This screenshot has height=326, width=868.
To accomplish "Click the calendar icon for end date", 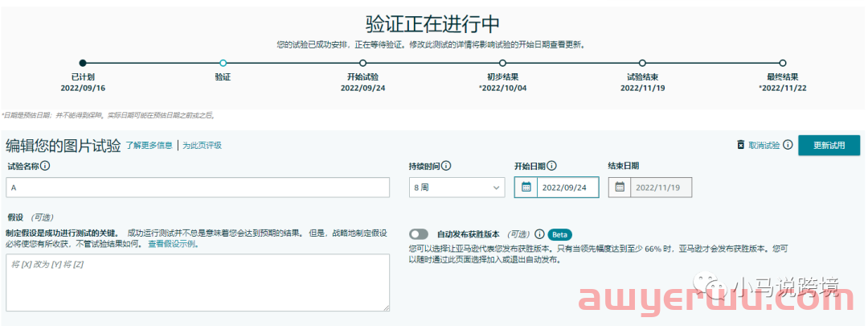I will click(620, 188).
